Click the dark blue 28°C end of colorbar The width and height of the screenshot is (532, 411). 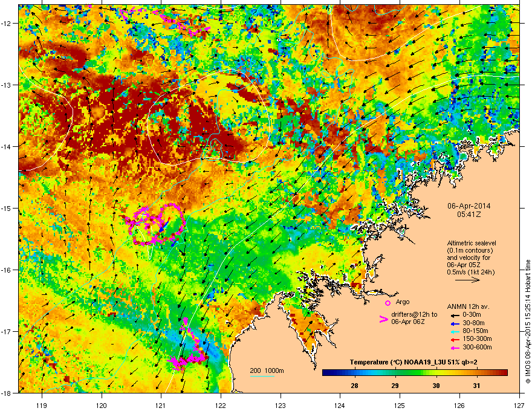(x=326, y=373)
